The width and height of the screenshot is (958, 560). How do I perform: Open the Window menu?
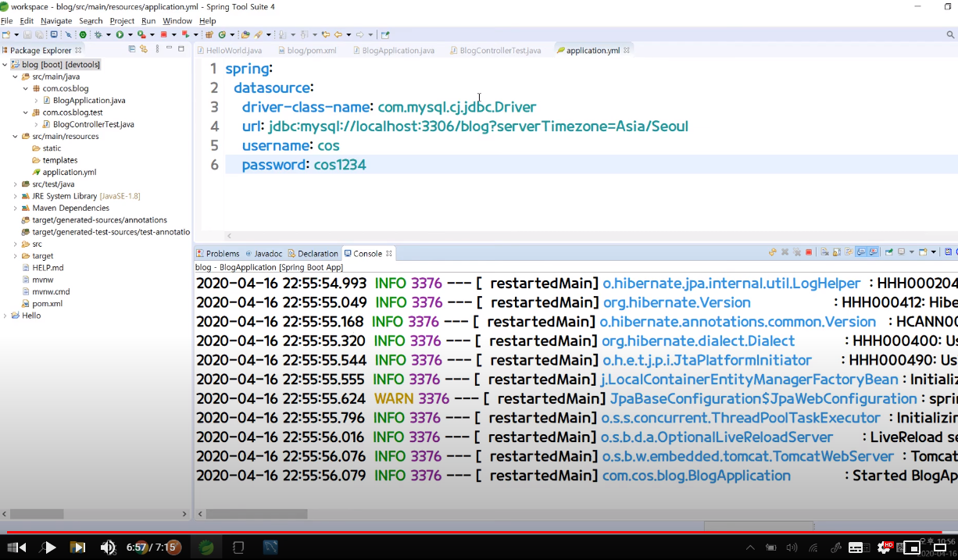(x=177, y=21)
